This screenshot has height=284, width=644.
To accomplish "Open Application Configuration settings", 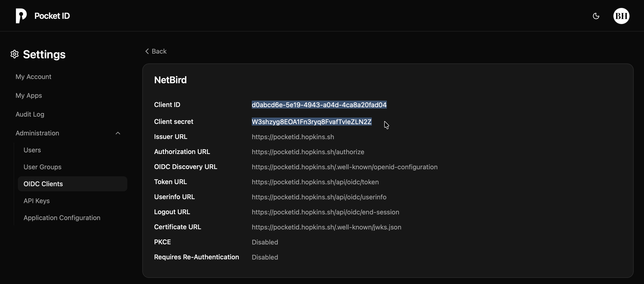I will click(62, 218).
